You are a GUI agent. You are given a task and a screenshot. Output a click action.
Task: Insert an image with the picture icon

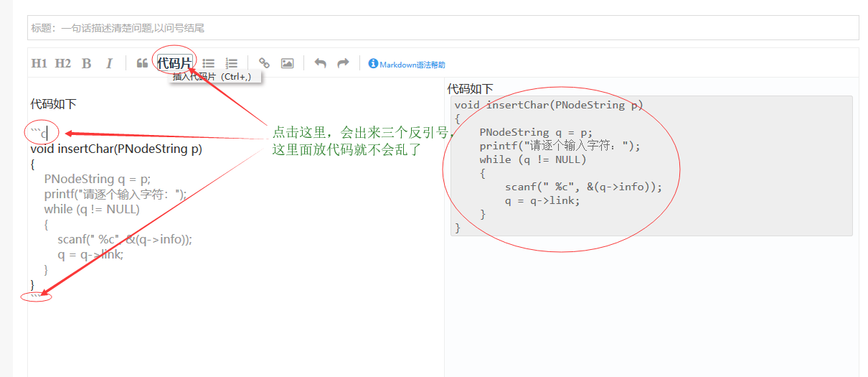[287, 63]
